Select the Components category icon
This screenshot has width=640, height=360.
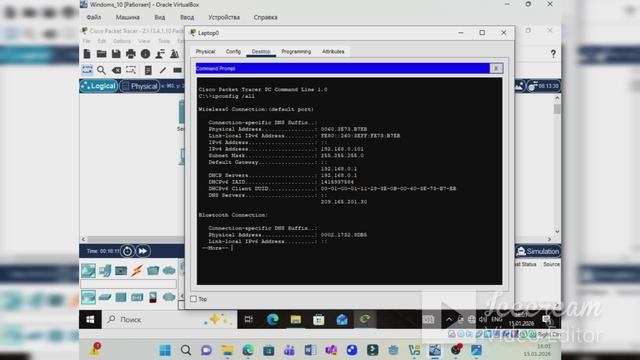click(x=121, y=271)
